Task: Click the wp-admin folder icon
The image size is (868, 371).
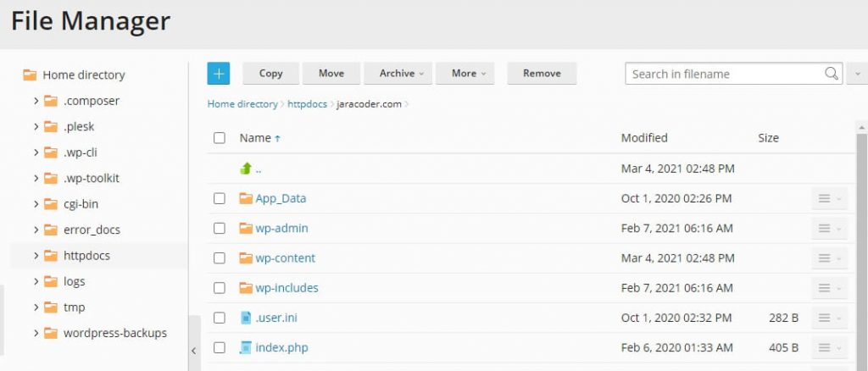Action: click(x=246, y=229)
